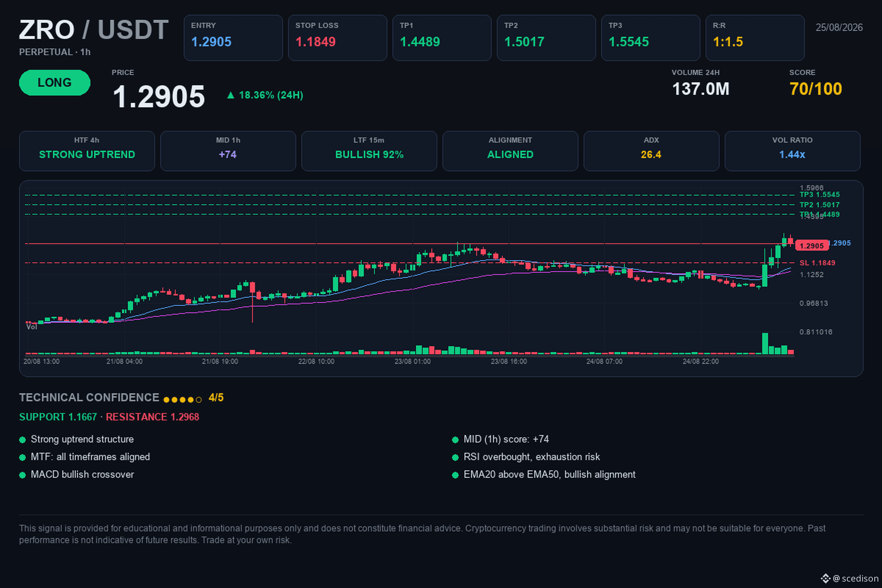This screenshot has width=882, height=588.
Task: Click the "24/08 22:00" time axis label
Action: tap(701, 362)
